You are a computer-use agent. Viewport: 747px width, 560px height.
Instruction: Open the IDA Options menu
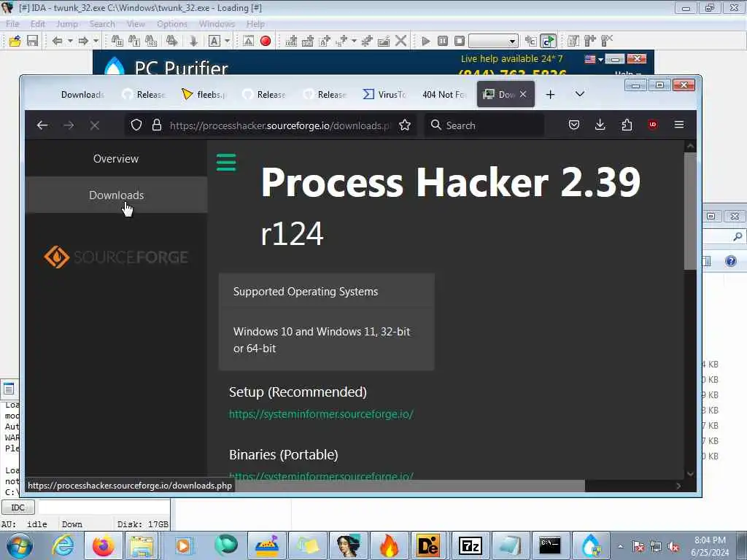pos(172,24)
